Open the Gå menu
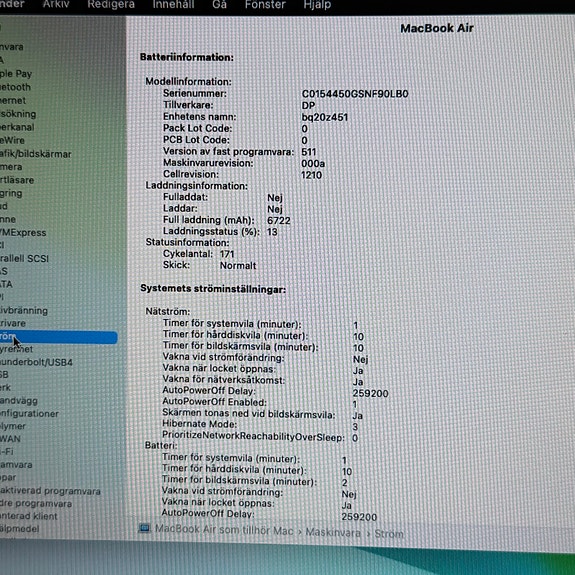This screenshot has width=575, height=575. 219,4
